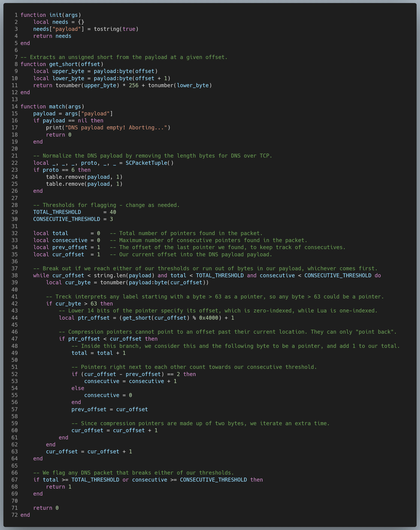Viewport: 420px width, 530px height.
Task: Click comment 'Since compression pointers are made up' line
Action: click(201, 423)
